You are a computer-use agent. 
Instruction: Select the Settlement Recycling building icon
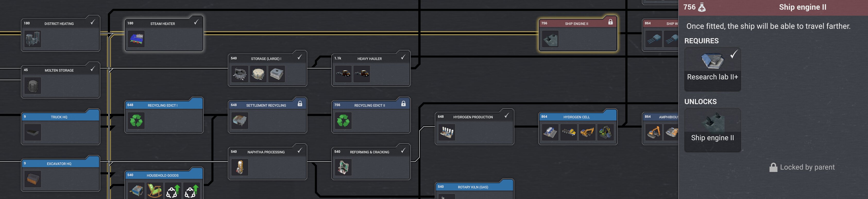point(240,120)
